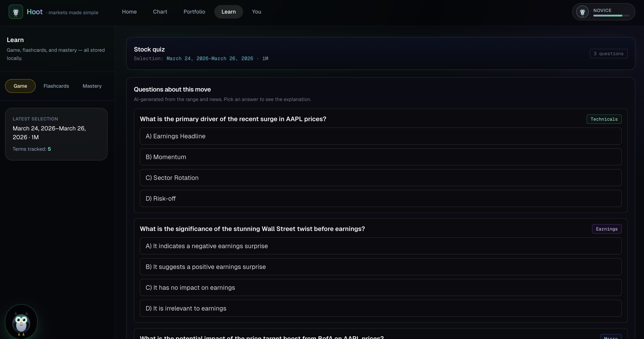Go to the Chart page

point(160,12)
